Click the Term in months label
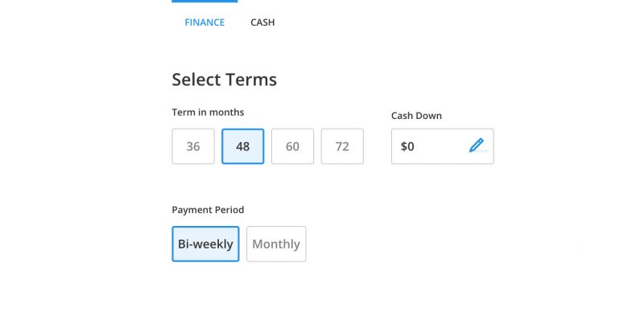 208,113
